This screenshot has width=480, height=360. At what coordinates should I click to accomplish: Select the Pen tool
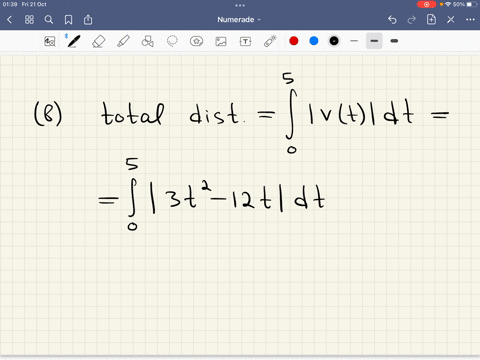pos(73,41)
